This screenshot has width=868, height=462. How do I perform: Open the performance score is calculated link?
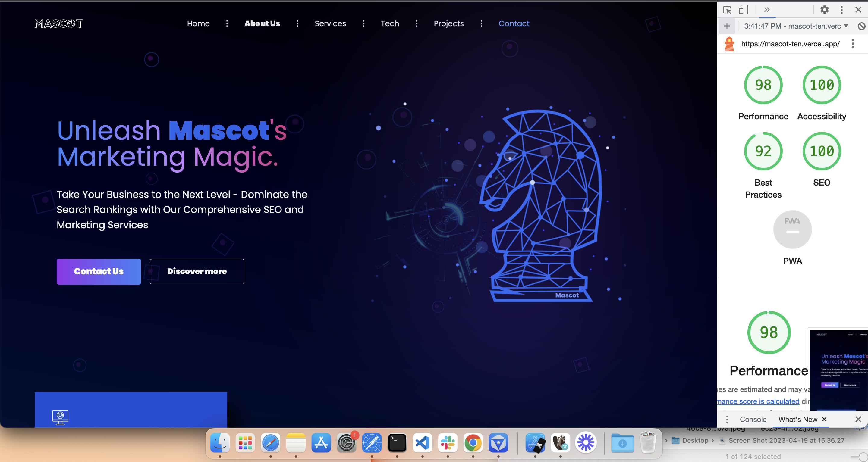point(758,401)
